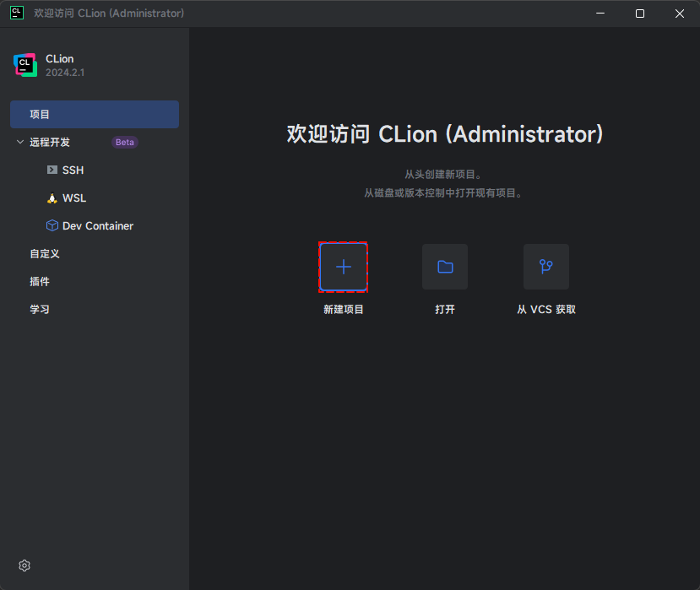Select the 项目 tab in the sidebar
The height and width of the screenshot is (590, 700).
(40, 114)
